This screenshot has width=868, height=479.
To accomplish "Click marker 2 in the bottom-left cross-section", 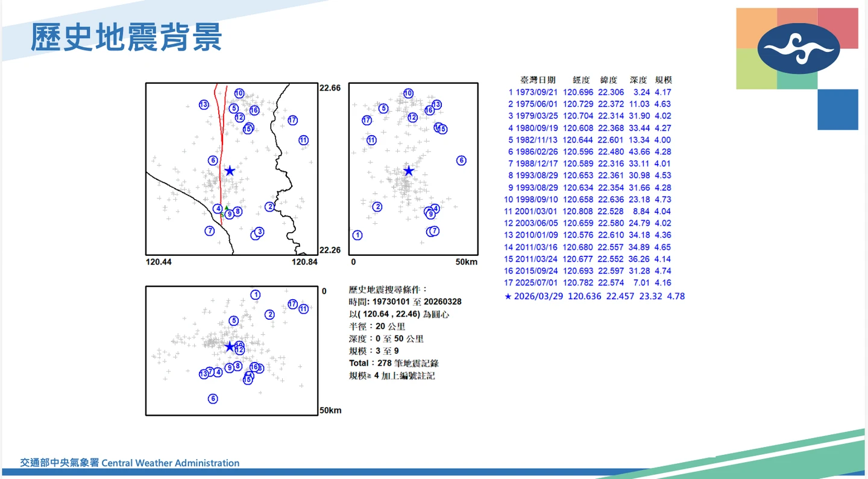I will click(x=269, y=314).
